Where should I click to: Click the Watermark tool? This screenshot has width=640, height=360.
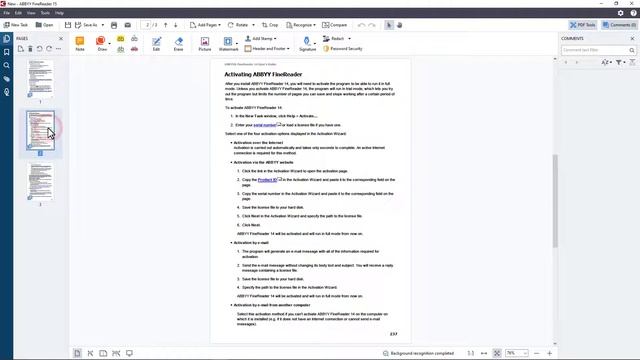228,44
